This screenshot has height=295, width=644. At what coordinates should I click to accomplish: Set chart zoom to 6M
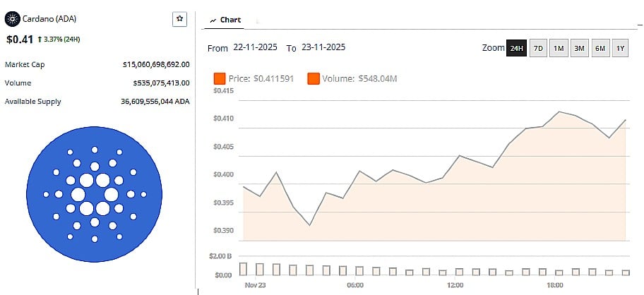[x=600, y=48]
